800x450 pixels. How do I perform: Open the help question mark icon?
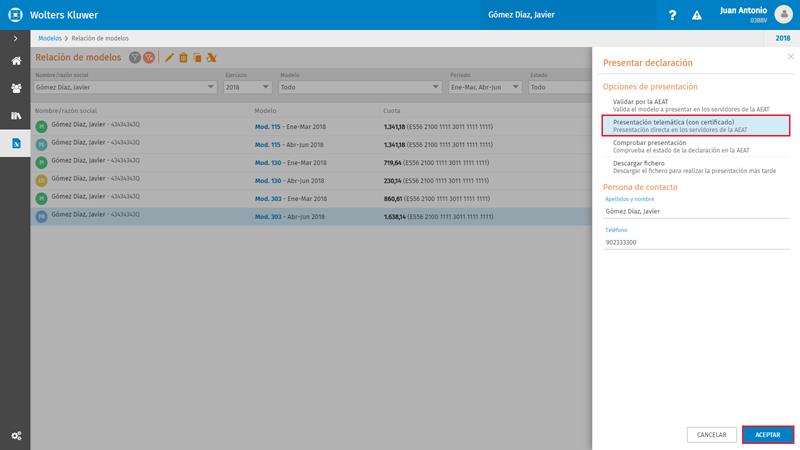click(x=672, y=15)
